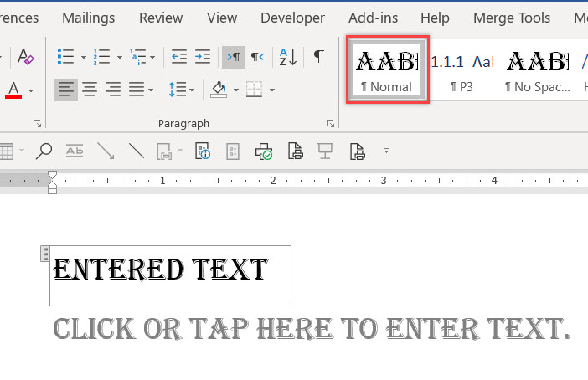Viewport: 588px width, 380px height.
Task: Click the Sort A to Z icon
Action: tap(287, 57)
